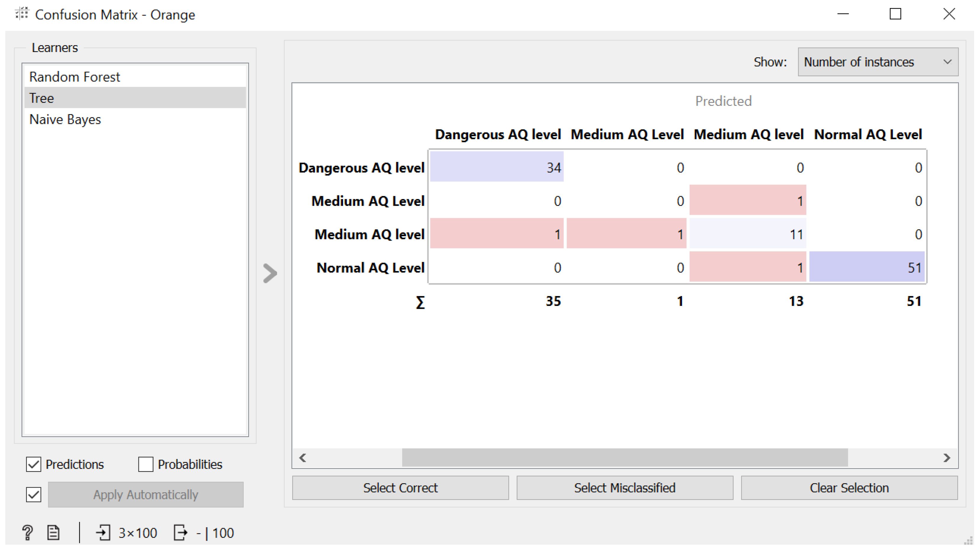Uncheck the Apply Automatically checkbox

tap(33, 494)
